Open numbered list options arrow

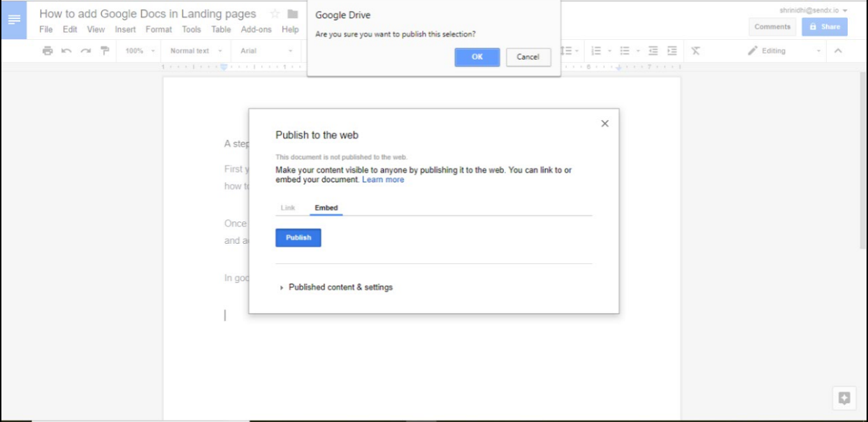[609, 51]
